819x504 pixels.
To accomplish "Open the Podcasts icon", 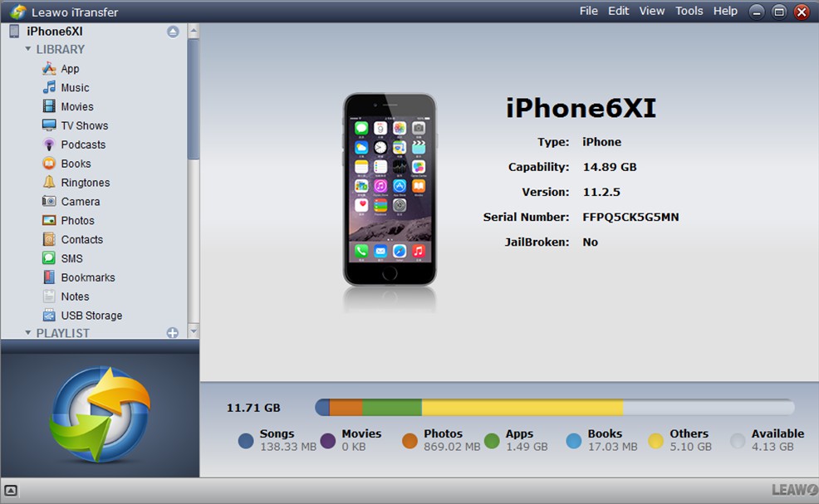I will (x=49, y=144).
